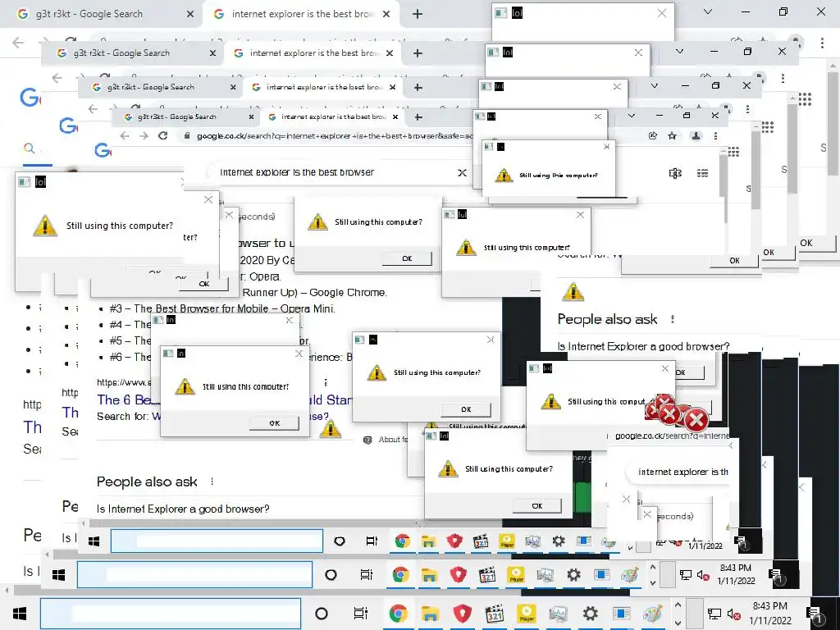The image size is (840, 630).
Task: Click red shield icon on lowest taskbar
Action: (x=463, y=614)
